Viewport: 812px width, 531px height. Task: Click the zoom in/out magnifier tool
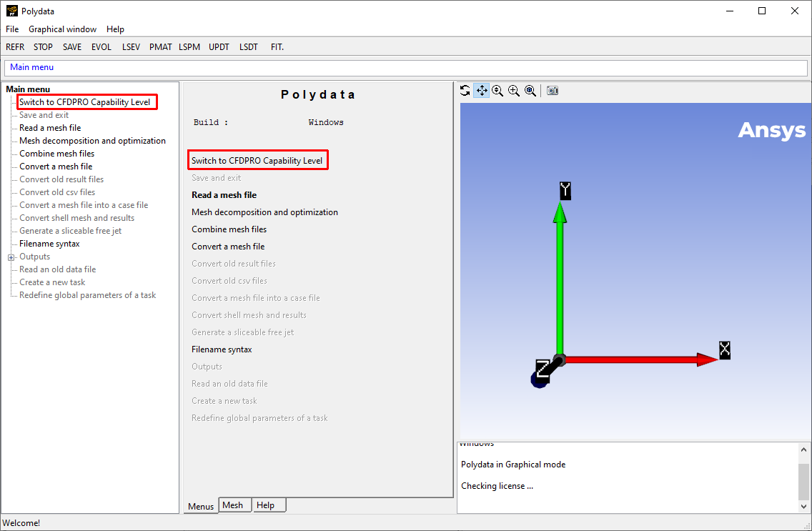pos(497,90)
